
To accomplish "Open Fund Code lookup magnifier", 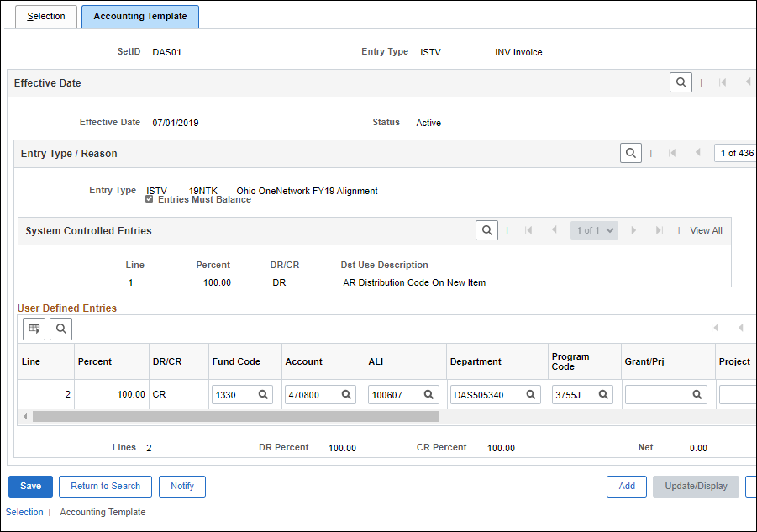I will [263, 394].
